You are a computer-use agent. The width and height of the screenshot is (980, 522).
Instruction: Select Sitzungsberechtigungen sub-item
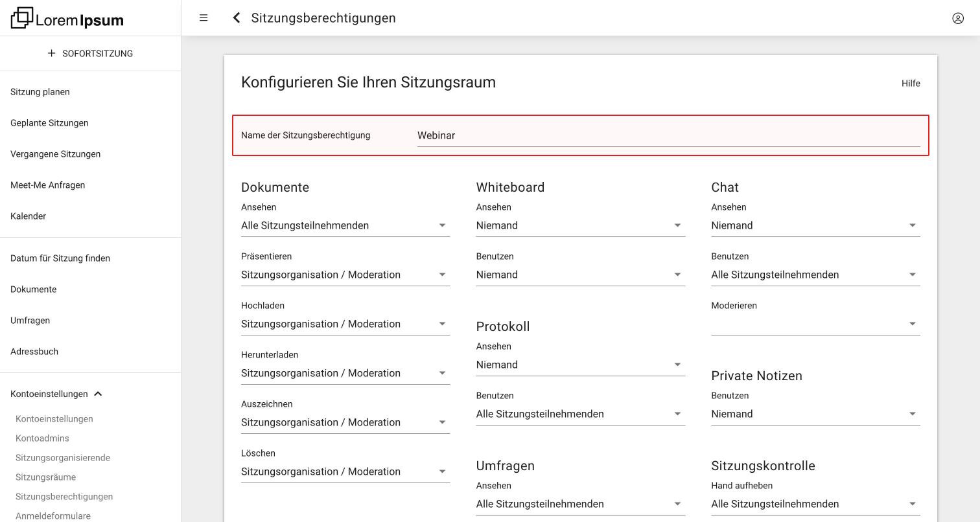(x=64, y=497)
